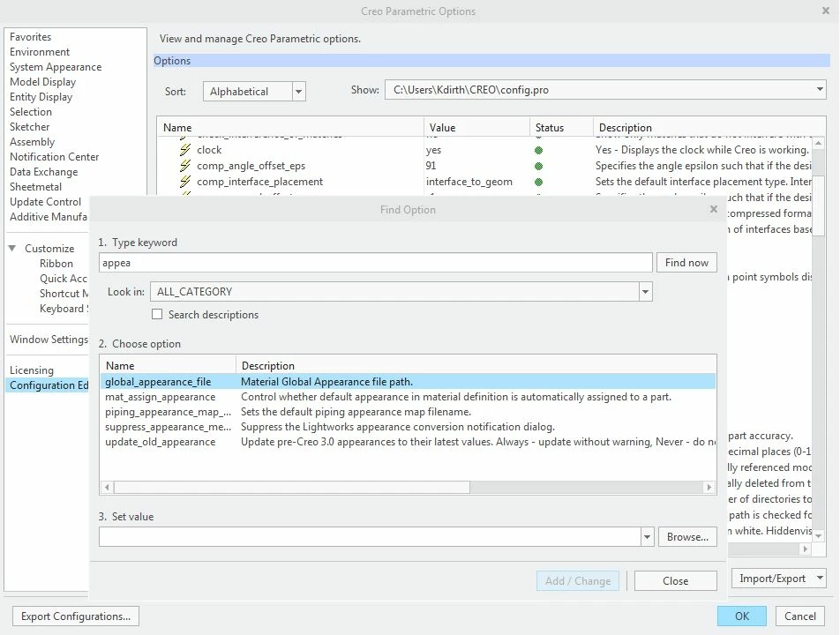Viewport: 840px width, 635px height.
Task: Open the Look in ALL_CATEGORY dropdown
Action: coord(646,292)
